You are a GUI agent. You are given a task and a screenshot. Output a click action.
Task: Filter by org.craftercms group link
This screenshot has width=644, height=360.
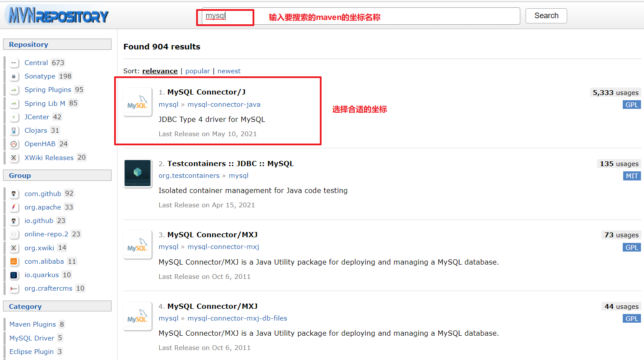click(48, 288)
